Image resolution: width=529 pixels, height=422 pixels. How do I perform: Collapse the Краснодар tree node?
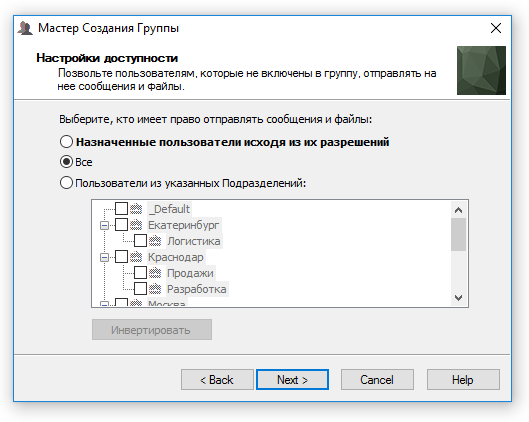105,258
